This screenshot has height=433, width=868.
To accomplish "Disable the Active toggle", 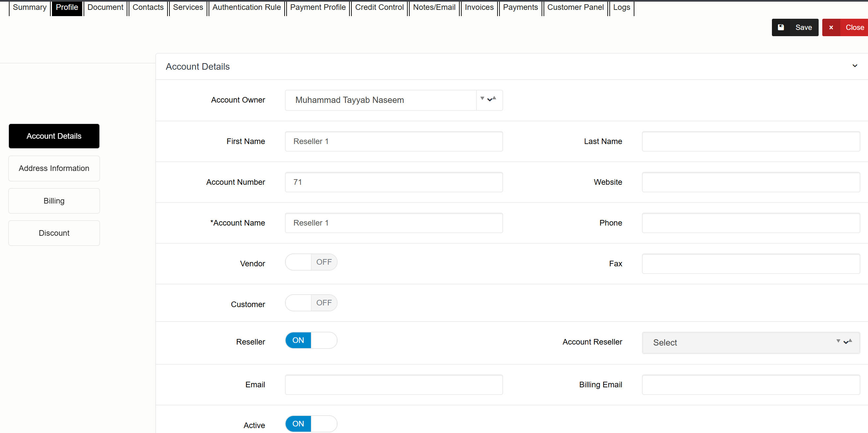I will 311,423.
